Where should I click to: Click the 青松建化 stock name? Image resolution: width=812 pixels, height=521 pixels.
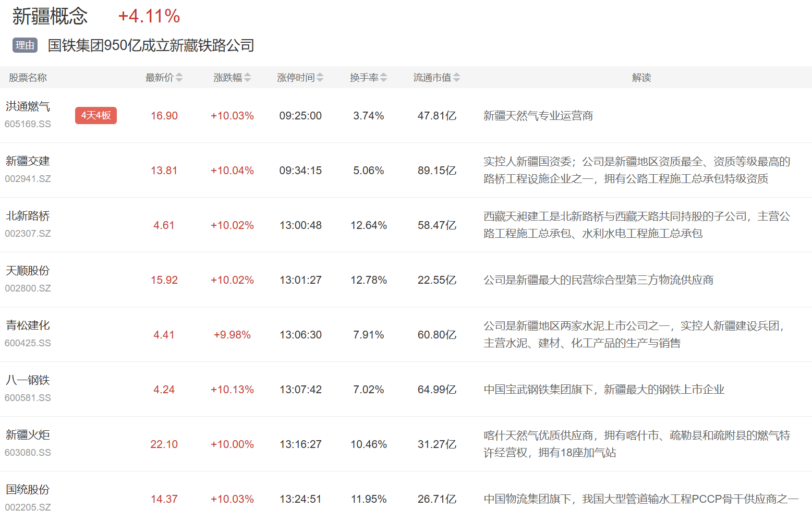coord(28,325)
